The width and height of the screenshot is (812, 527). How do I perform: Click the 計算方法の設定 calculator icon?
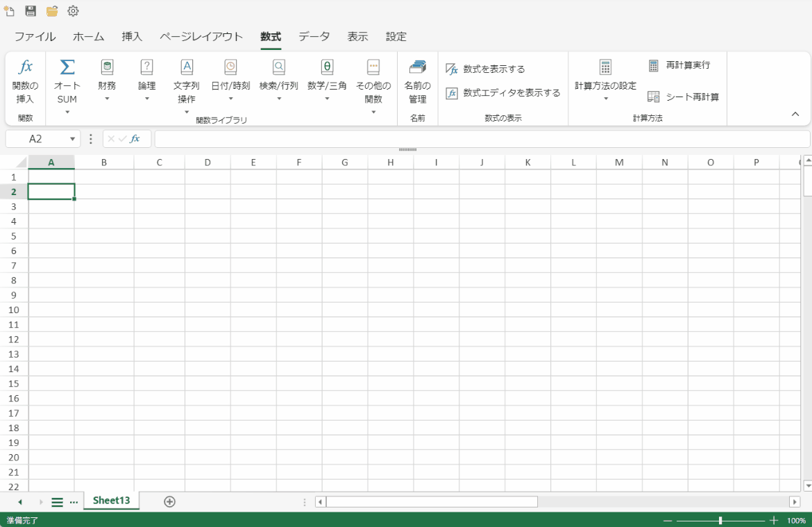coord(605,67)
